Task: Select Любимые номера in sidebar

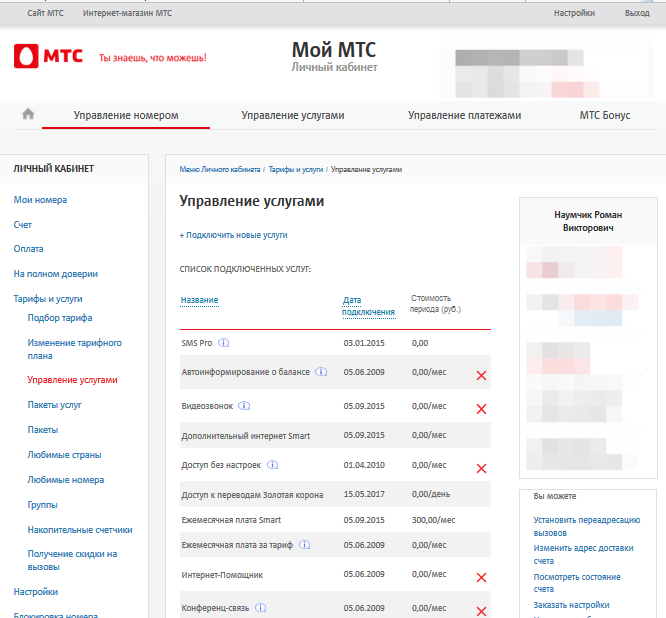Action: tap(65, 480)
